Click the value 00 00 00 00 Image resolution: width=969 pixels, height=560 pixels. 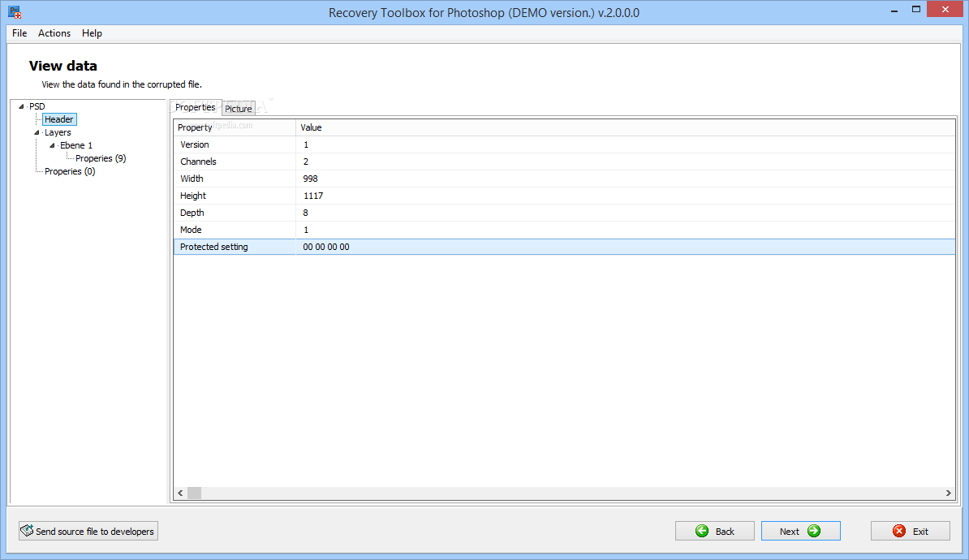point(326,247)
